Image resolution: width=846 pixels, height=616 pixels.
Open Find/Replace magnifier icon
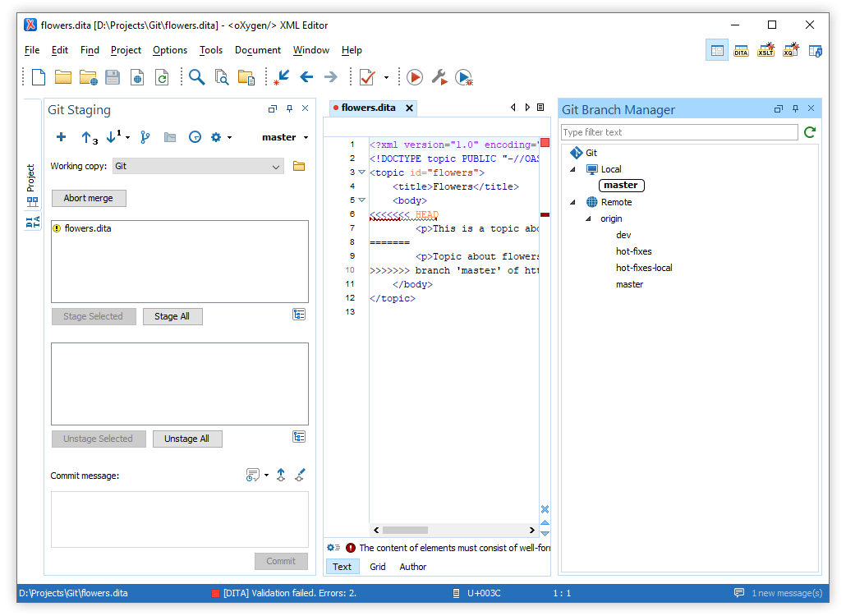[x=197, y=77]
